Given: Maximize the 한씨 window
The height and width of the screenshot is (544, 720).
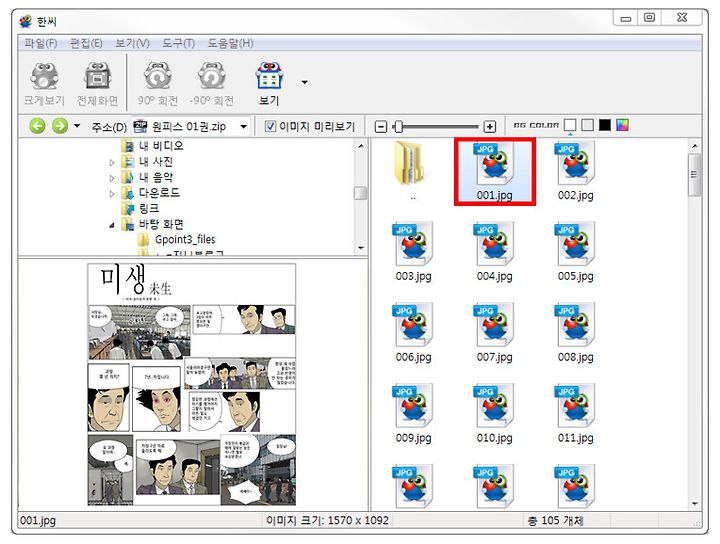Looking at the screenshot, I should (x=649, y=17).
